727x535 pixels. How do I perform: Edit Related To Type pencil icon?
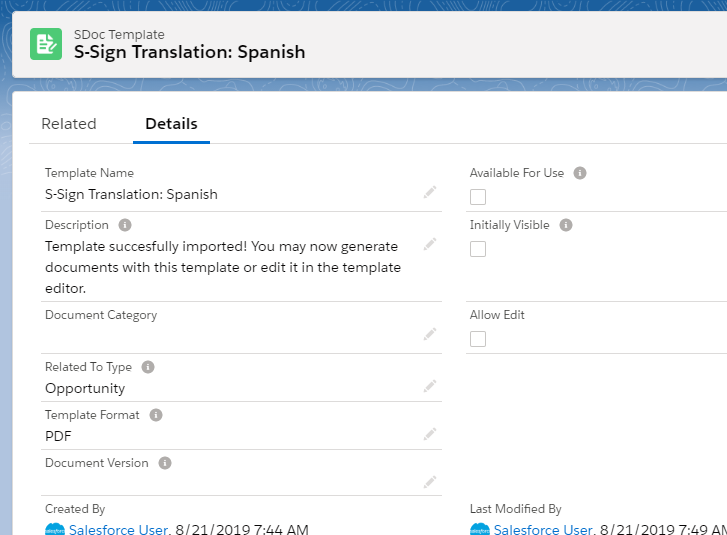coord(430,386)
